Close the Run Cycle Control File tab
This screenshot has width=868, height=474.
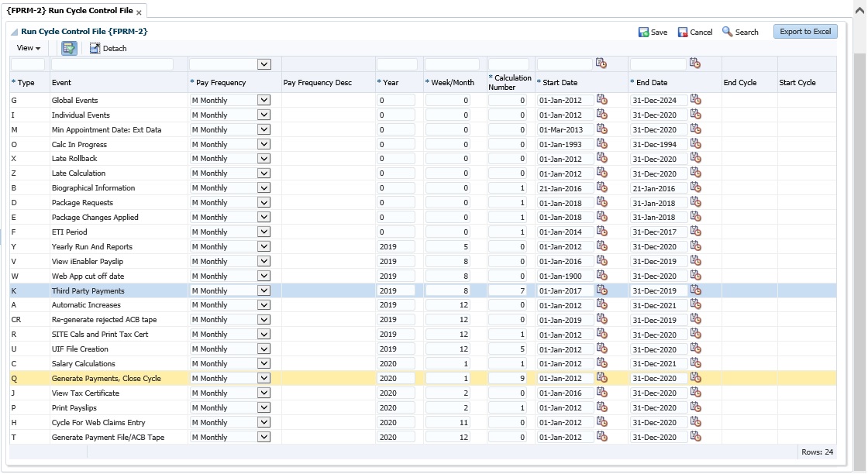(139, 12)
